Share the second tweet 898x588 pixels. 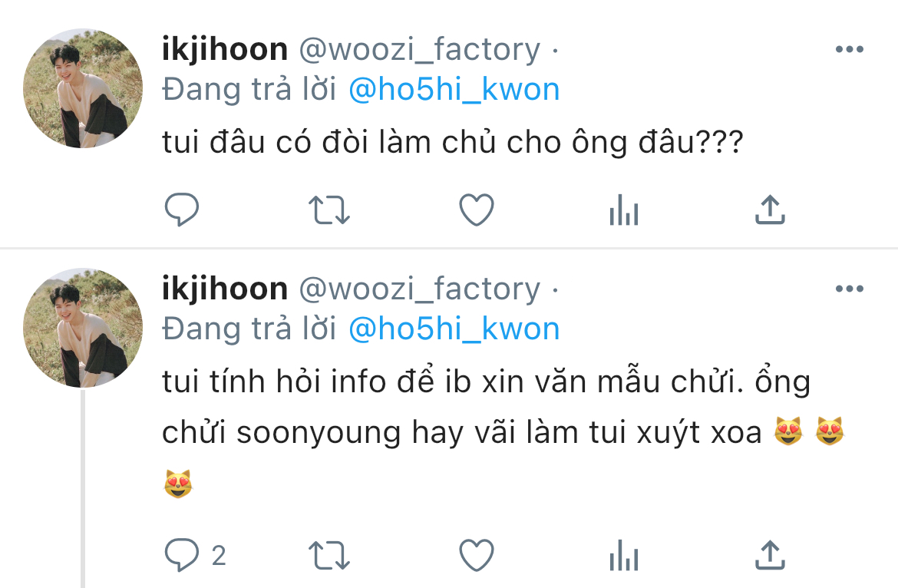[770, 554]
